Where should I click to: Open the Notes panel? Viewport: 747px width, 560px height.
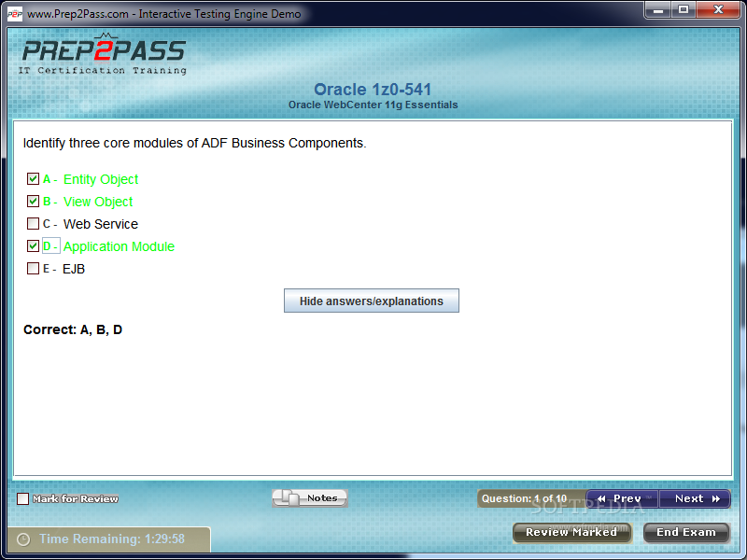pos(310,498)
